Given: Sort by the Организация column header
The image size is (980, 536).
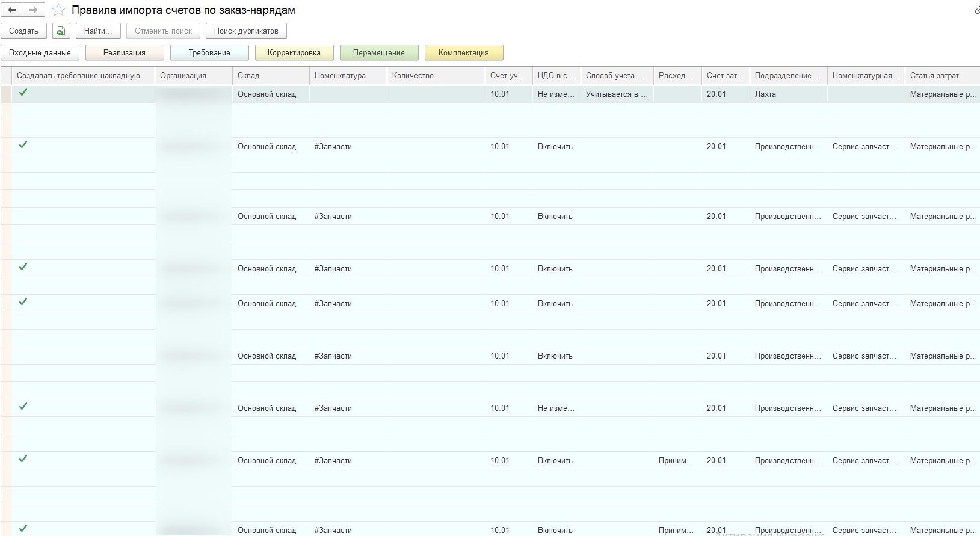Looking at the screenshot, I should pos(183,76).
